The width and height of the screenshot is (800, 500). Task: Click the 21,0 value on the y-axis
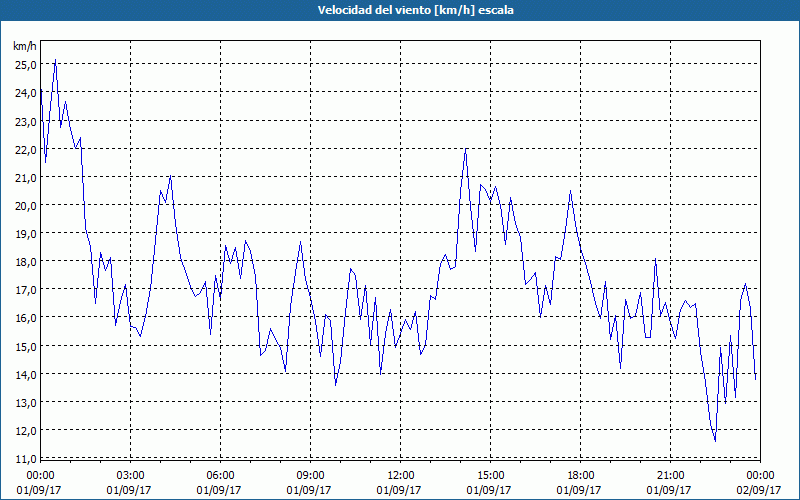26,178
